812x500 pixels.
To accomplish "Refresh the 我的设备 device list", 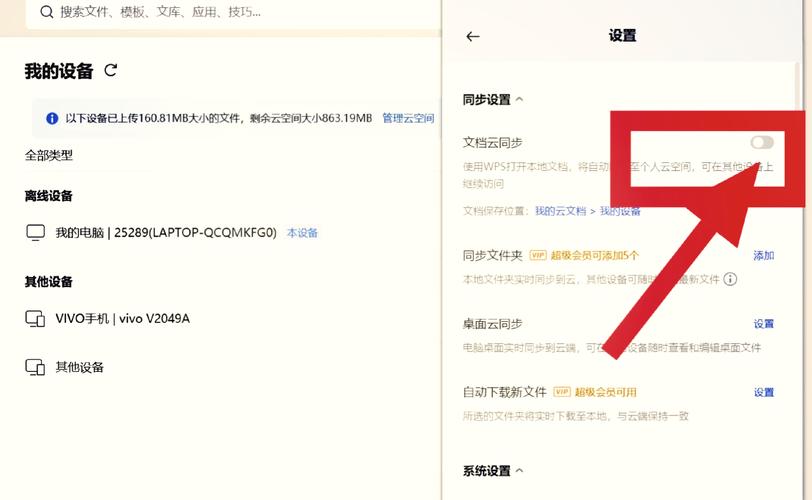I will click(x=111, y=70).
